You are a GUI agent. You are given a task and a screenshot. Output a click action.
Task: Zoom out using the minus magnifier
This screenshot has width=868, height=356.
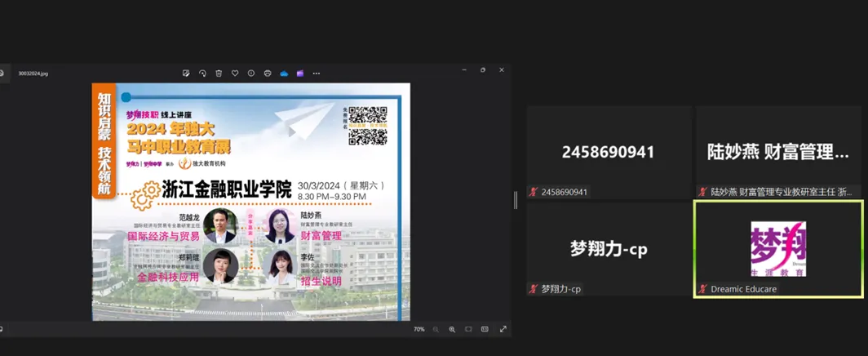click(x=436, y=329)
